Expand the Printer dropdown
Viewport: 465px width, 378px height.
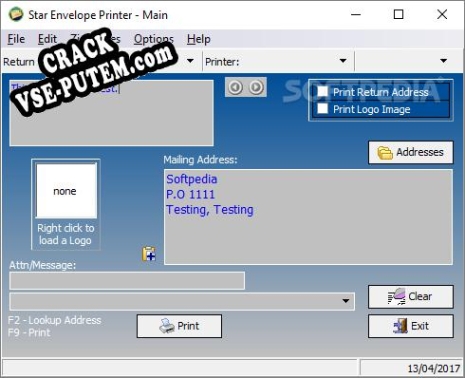(343, 61)
